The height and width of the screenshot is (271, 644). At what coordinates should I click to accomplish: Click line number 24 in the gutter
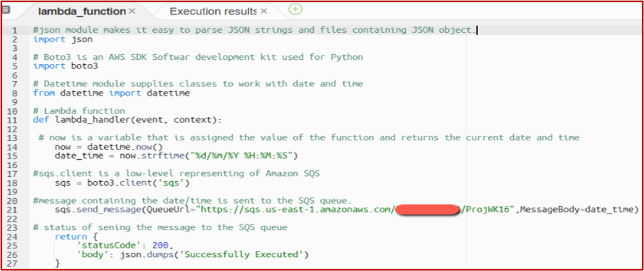point(13,237)
